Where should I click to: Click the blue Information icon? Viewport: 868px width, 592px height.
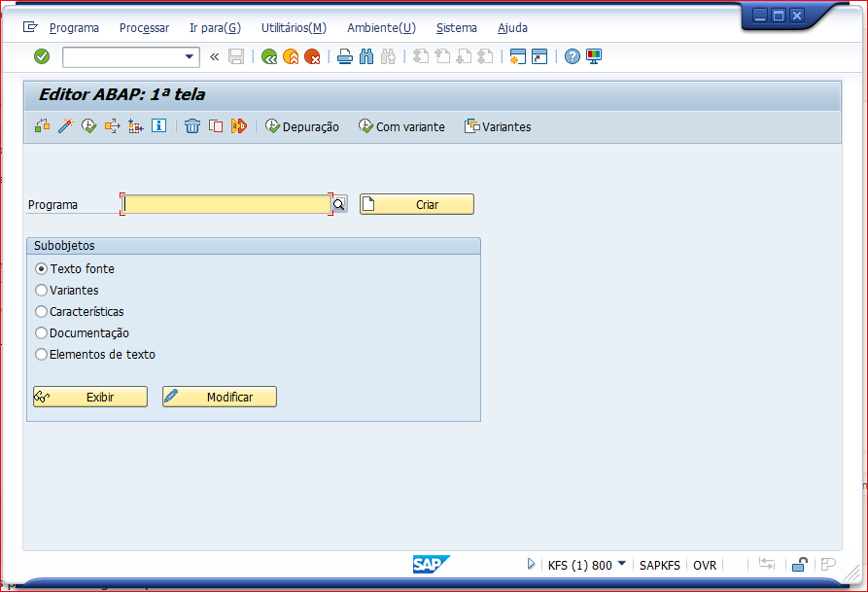[158, 125]
